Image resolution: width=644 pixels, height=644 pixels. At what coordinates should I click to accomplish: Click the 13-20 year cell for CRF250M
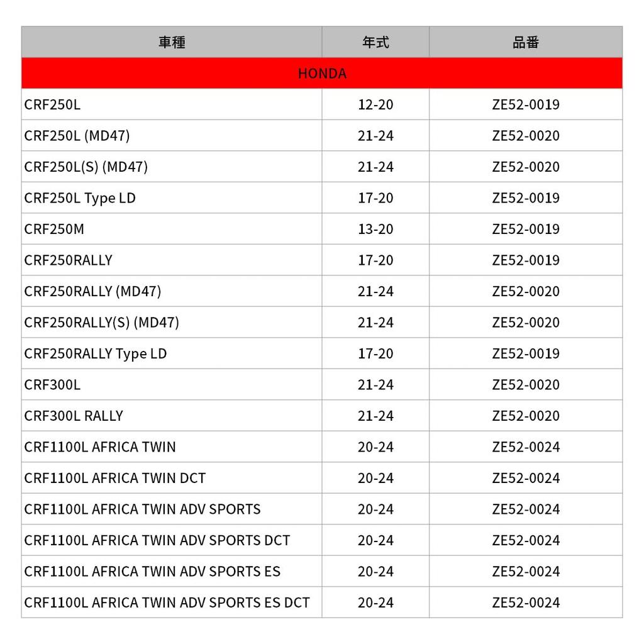coord(375,229)
